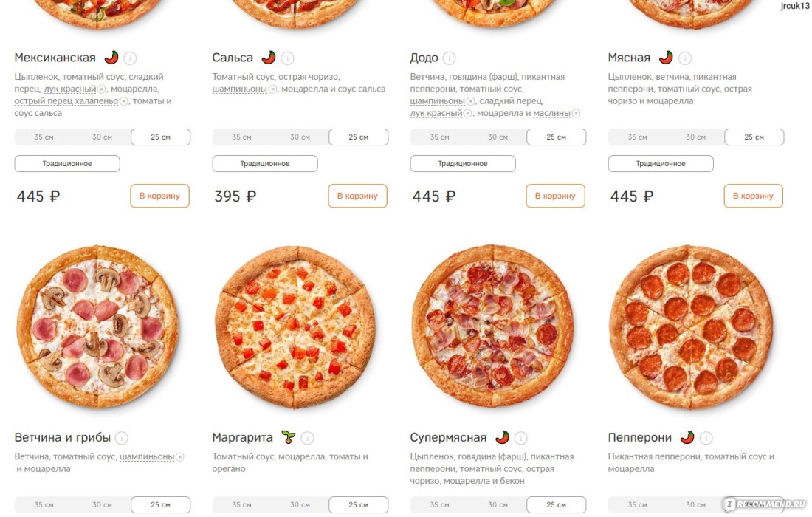This screenshot has height=517, width=812.
Task: Pick 30 см size for Додо
Action: point(498,137)
